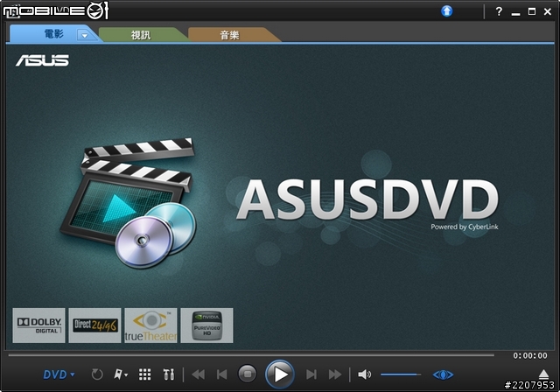The image size is (560, 392).
Task: Maximize the ASUSDVD window
Action: (x=532, y=11)
